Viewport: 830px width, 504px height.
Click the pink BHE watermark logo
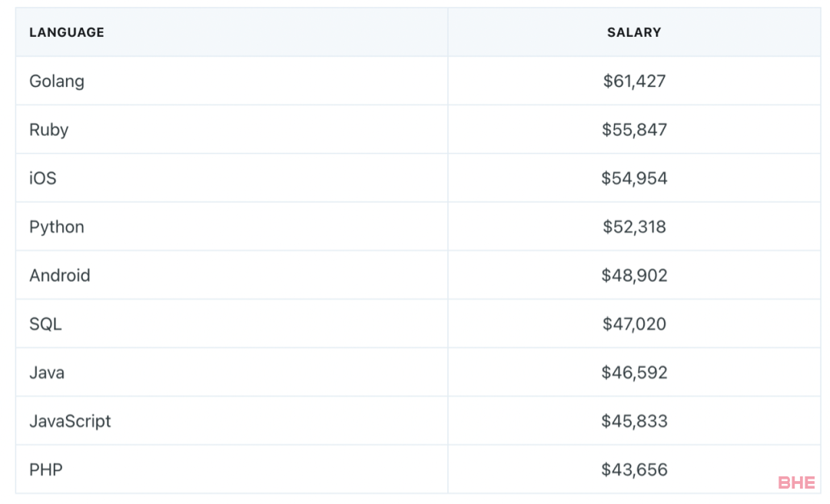796,482
